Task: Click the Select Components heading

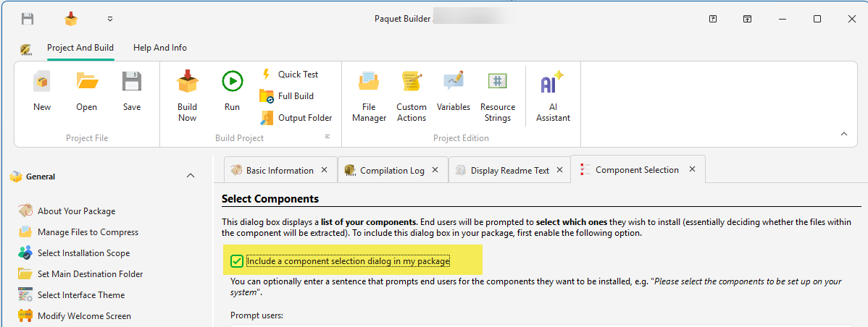Action: pyautogui.click(x=270, y=198)
